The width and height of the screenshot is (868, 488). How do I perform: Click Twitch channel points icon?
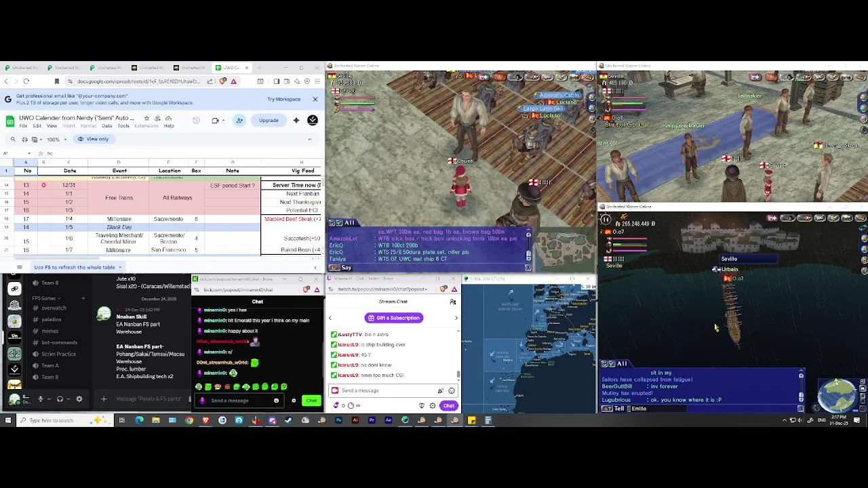coord(336,405)
